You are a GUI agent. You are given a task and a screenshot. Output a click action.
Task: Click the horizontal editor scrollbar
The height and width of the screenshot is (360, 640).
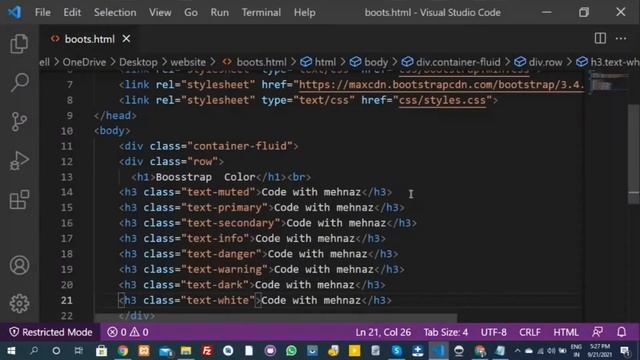[276, 318]
